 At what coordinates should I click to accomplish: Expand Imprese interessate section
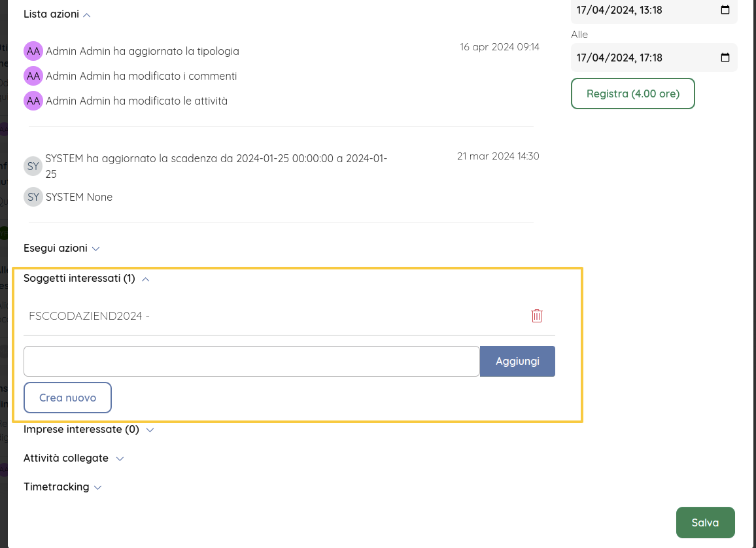tap(150, 430)
